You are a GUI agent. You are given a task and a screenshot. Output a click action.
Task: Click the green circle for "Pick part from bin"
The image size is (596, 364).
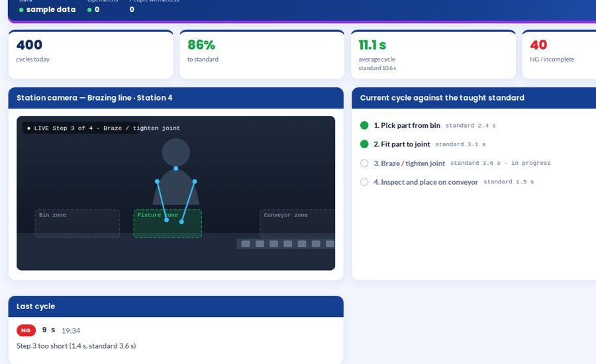364,125
